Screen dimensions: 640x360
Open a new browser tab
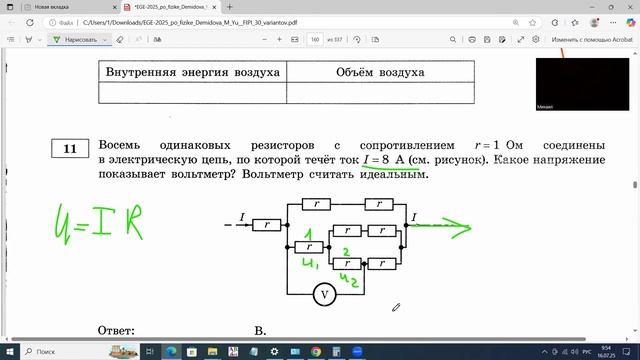(230, 7)
